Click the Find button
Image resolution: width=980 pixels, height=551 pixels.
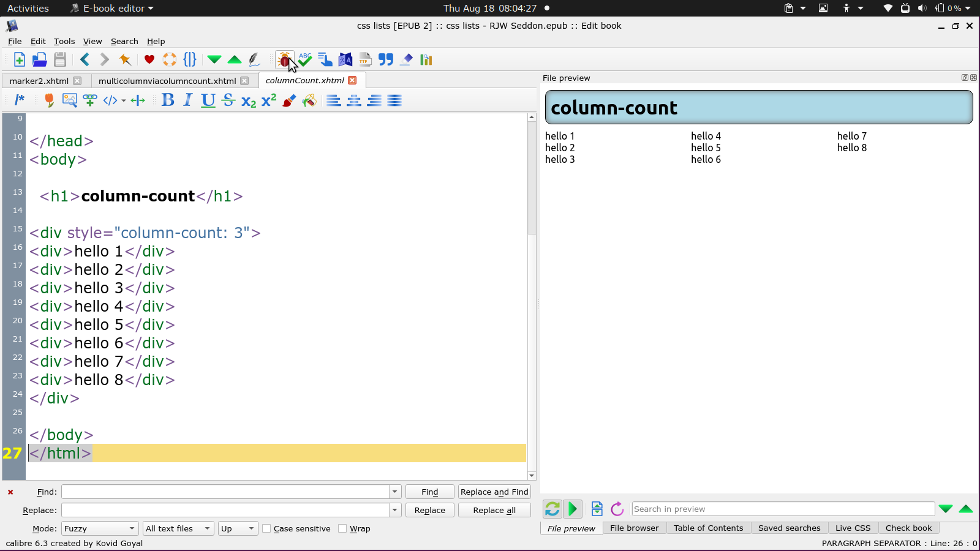pyautogui.click(x=429, y=492)
